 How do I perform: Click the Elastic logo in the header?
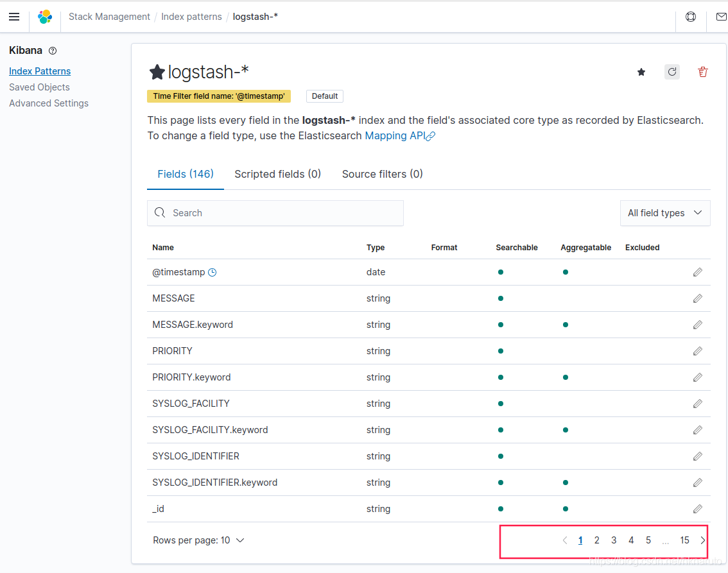coord(44,17)
